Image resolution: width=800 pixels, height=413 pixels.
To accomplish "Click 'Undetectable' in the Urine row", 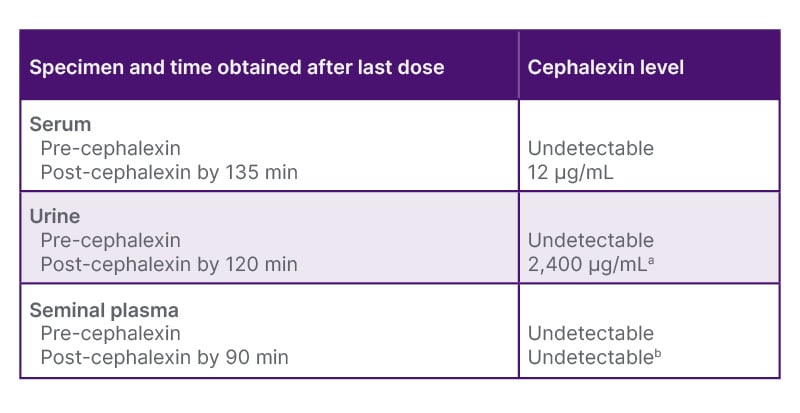I will (591, 240).
